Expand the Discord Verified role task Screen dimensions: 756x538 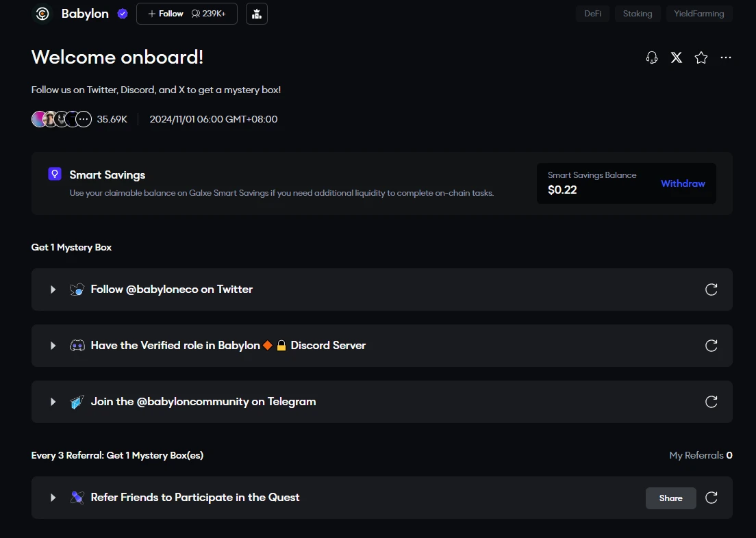[x=53, y=346]
